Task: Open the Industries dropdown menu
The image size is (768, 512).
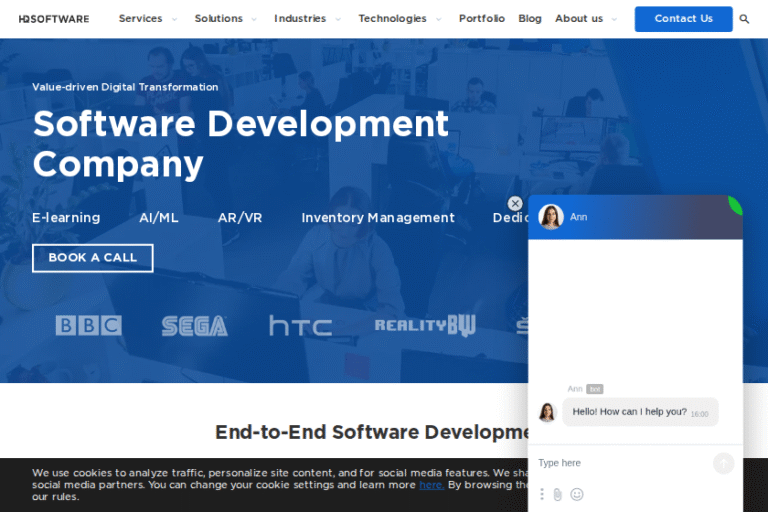Action: click(x=307, y=19)
